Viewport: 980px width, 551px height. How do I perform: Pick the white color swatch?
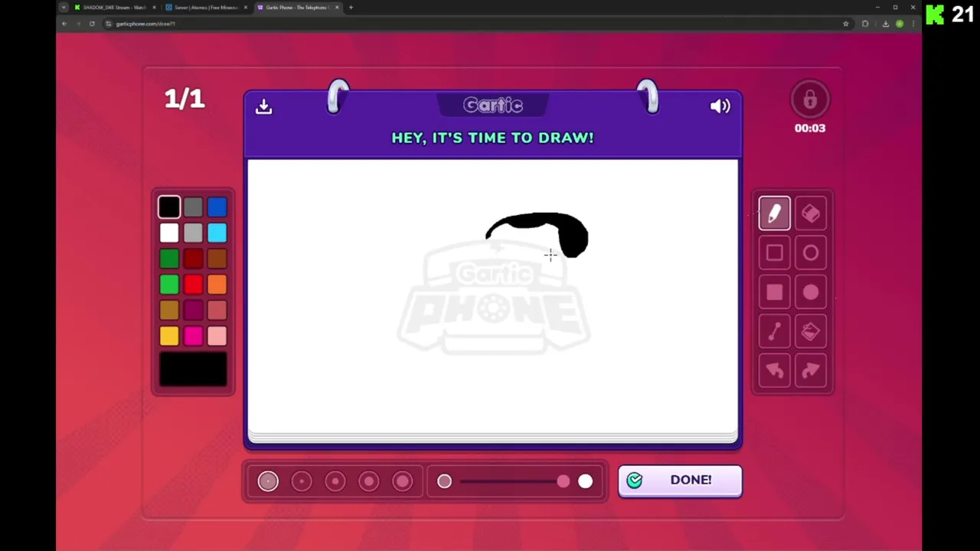169,233
